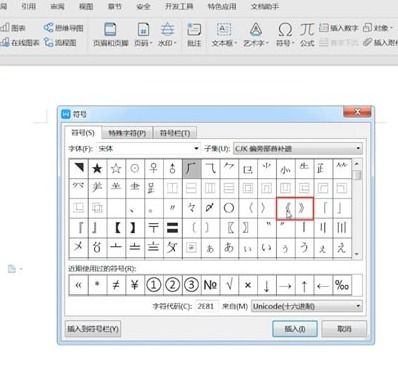
Task: Open the 章节 ribbon tab
Action: [115, 6]
